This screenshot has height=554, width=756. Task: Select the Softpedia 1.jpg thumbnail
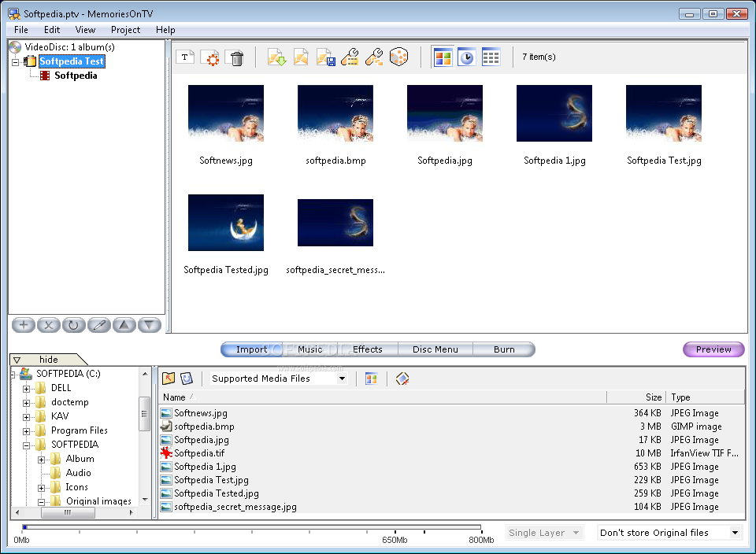554,113
